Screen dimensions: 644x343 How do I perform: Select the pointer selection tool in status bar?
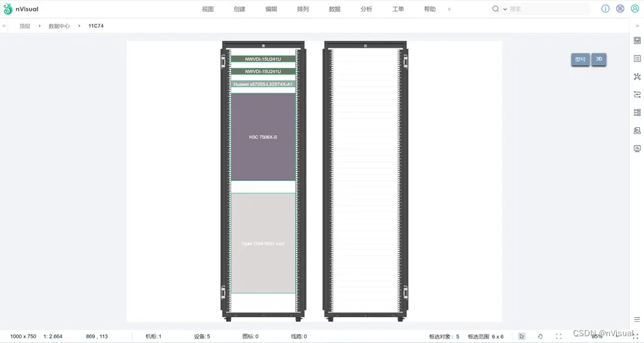click(521, 336)
